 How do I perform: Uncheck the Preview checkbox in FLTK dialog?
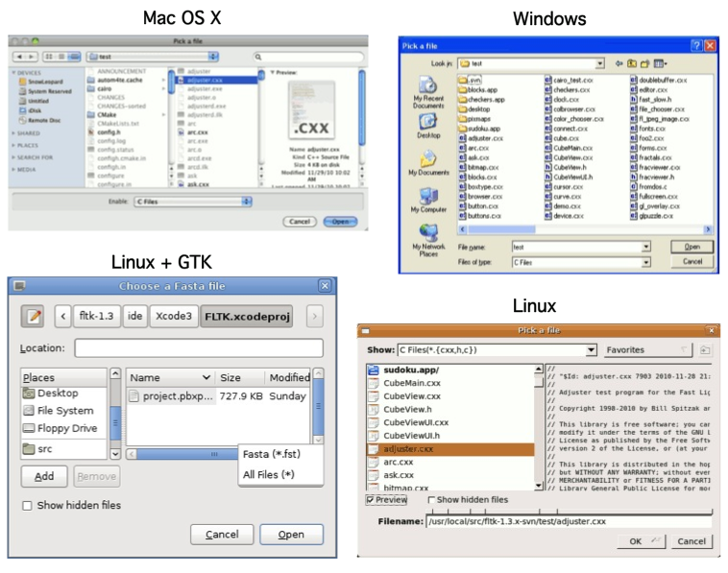pyautogui.click(x=371, y=500)
